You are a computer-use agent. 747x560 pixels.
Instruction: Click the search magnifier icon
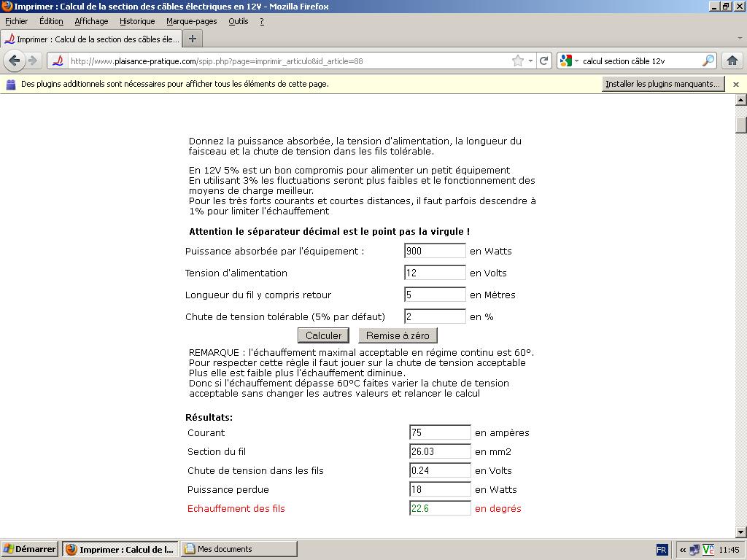click(708, 61)
